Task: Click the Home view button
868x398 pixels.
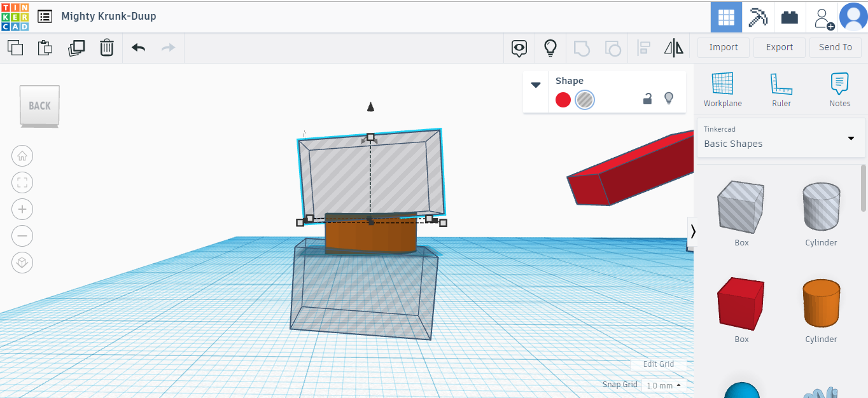Action: 22,156
